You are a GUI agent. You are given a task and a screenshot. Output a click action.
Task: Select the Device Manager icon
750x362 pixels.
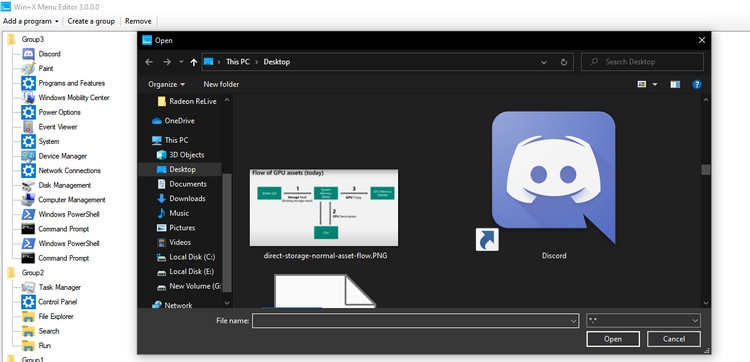pyautogui.click(x=28, y=156)
